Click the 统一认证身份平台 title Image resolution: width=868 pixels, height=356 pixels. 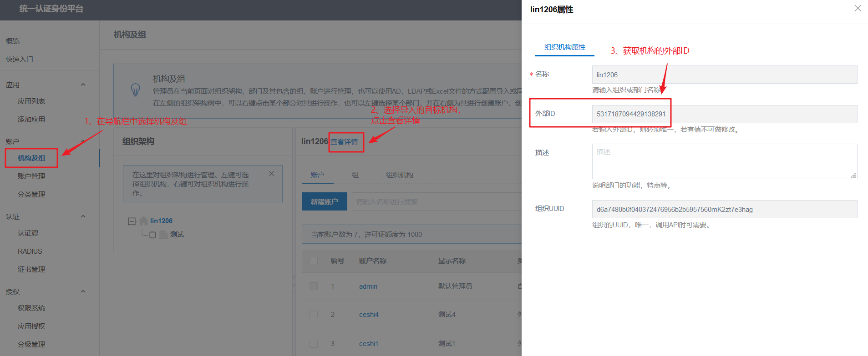point(51,9)
